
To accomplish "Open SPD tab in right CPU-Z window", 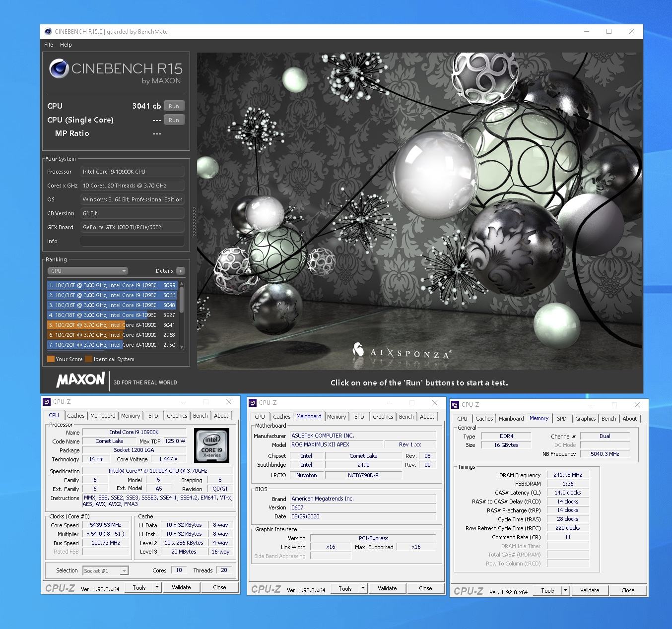I will (562, 419).
